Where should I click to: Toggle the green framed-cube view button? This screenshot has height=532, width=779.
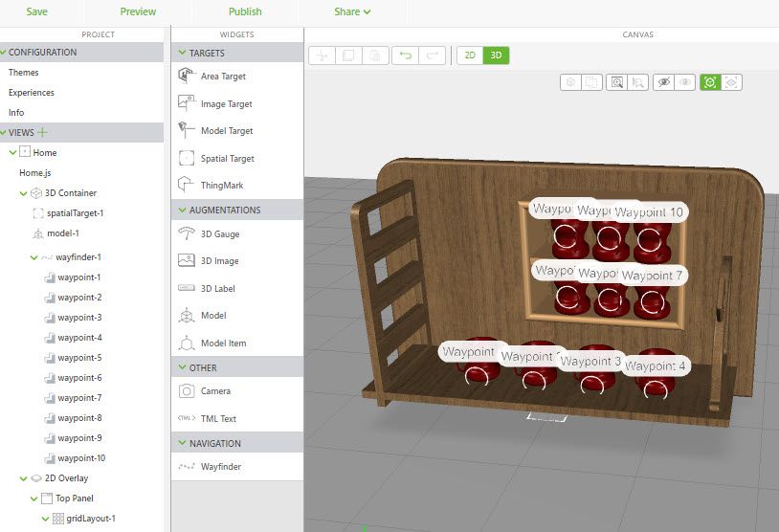[710, 82]
